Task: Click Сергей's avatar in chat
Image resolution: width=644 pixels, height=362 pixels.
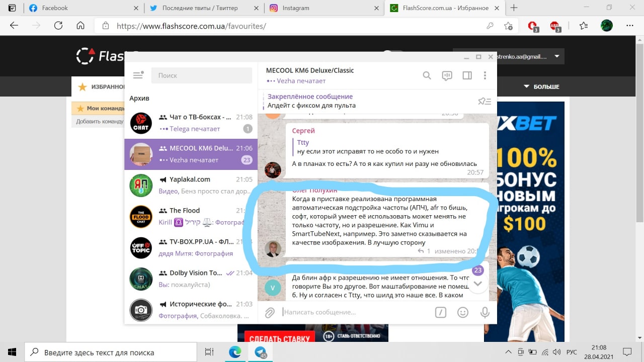Action: 273,170
